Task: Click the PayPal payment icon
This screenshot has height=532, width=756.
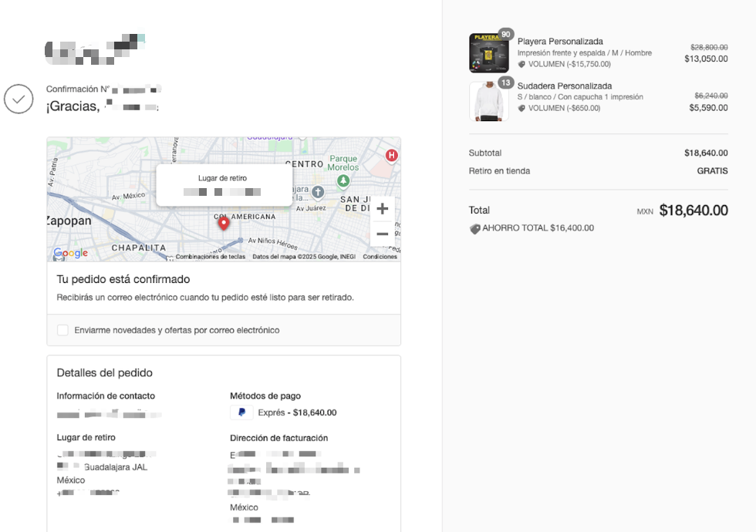Action: (x=242, y=412)
